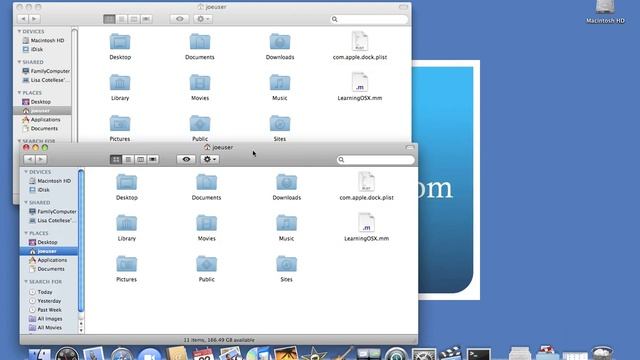Select com.apple.dock.plist in front window
The image size is (640, 360).
[x=366, y=182]
